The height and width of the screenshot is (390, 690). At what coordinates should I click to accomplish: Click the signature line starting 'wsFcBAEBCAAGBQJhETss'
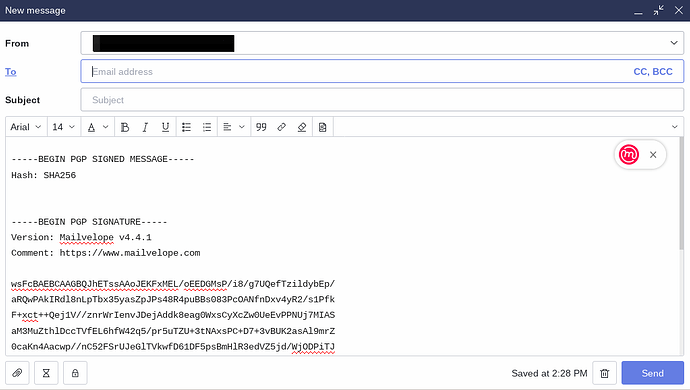click(173, 284)
